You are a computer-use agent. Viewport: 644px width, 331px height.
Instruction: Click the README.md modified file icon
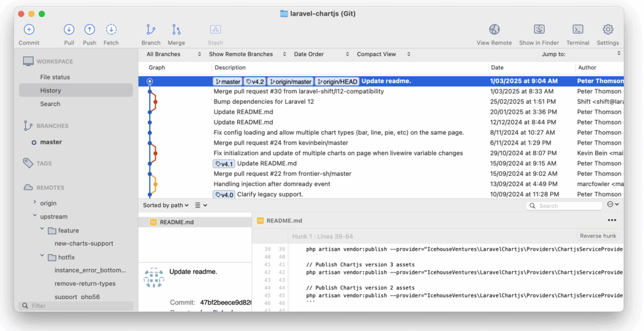click(153, 222)
